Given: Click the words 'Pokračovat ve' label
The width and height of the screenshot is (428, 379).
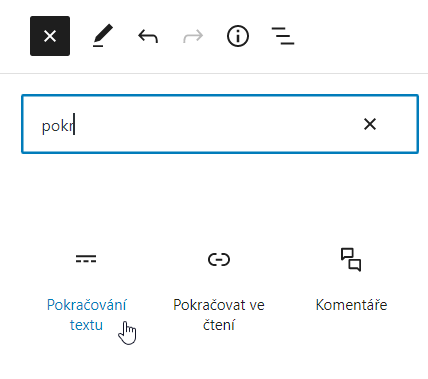Looking at the screenshot, I should pyautogui.click(x=219, y=305).
